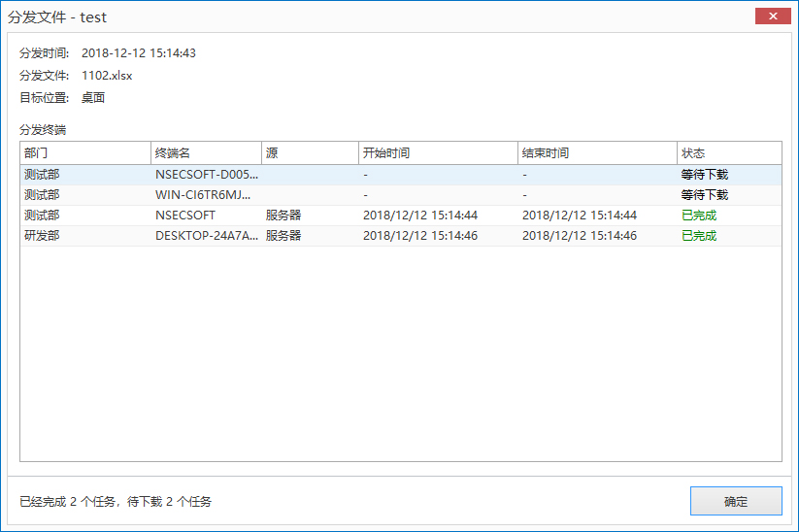Sort by 结束时间 column header
Viewport: 799px width, 532px height.
(597, 153)
